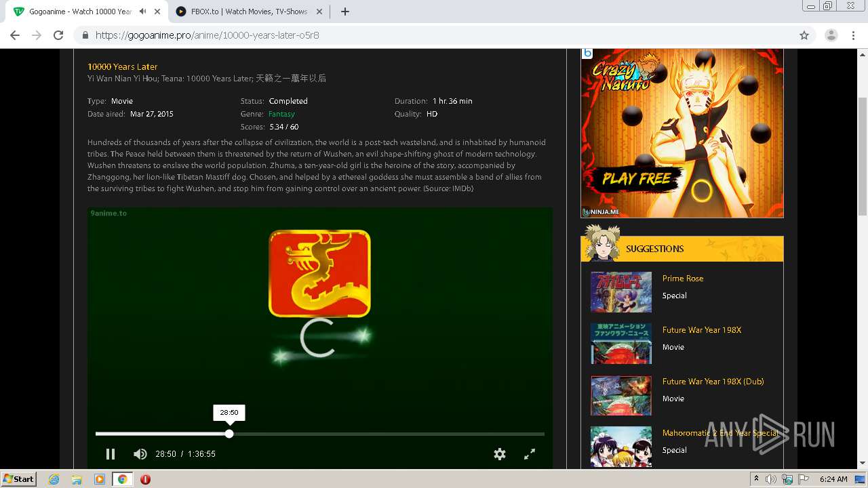Click the Crazy Naruto Play Free ad
The width and height of the screenshot is (868, 488).
tap(682, 133)
